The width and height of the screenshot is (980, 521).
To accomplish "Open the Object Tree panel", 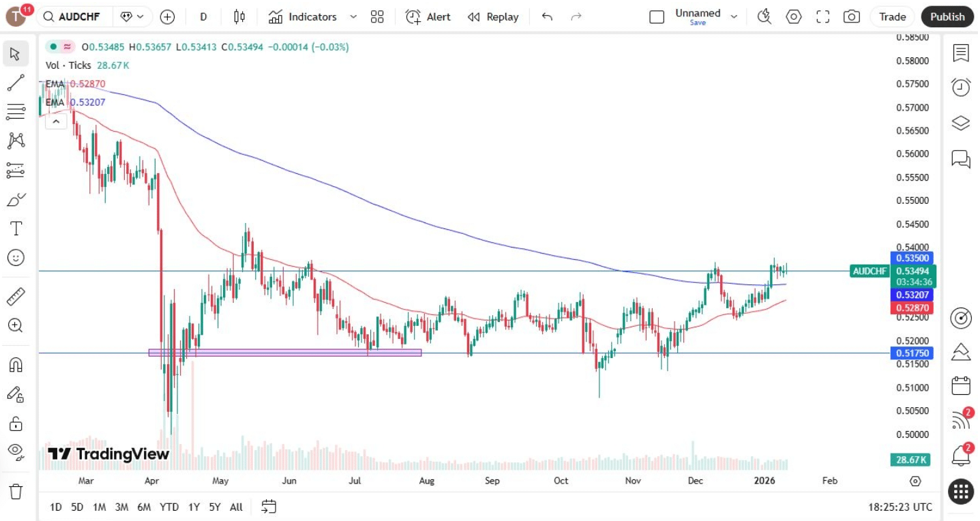I will click(x=960, y=123).
